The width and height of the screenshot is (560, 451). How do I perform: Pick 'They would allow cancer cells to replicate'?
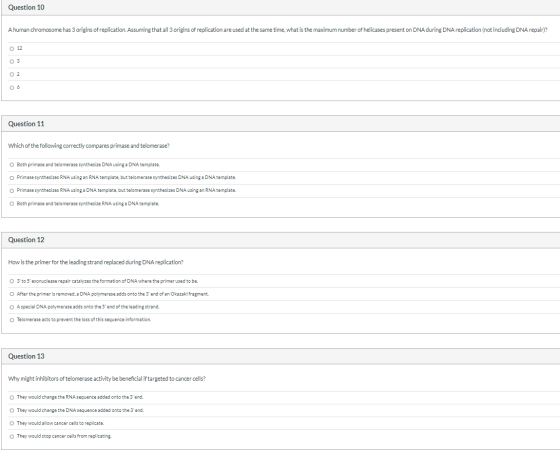pyautogui.click(x=12, y=424)
